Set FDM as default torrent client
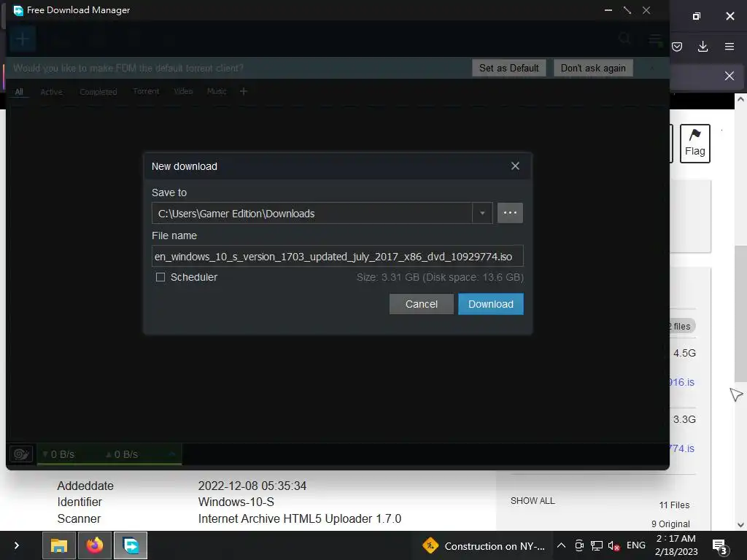This screenshot has height=560, width=747. (x=508, y=68)
